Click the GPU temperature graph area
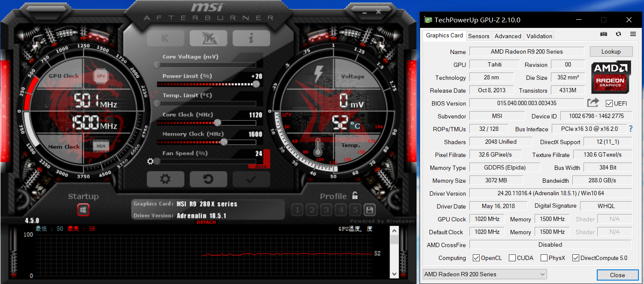The image size is (644, 284). coord(204,255)
